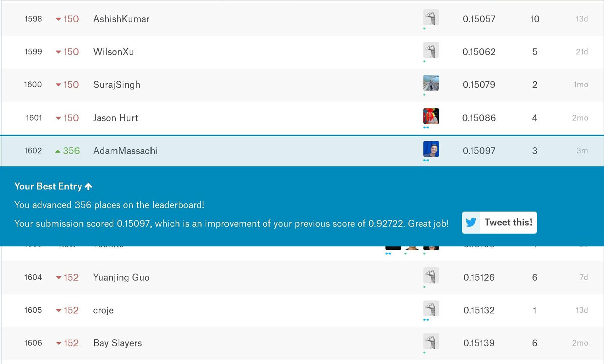Click AshishKumar's goose avatar icon
Viewport: 604px width, 364px height.
click(431, 18)
